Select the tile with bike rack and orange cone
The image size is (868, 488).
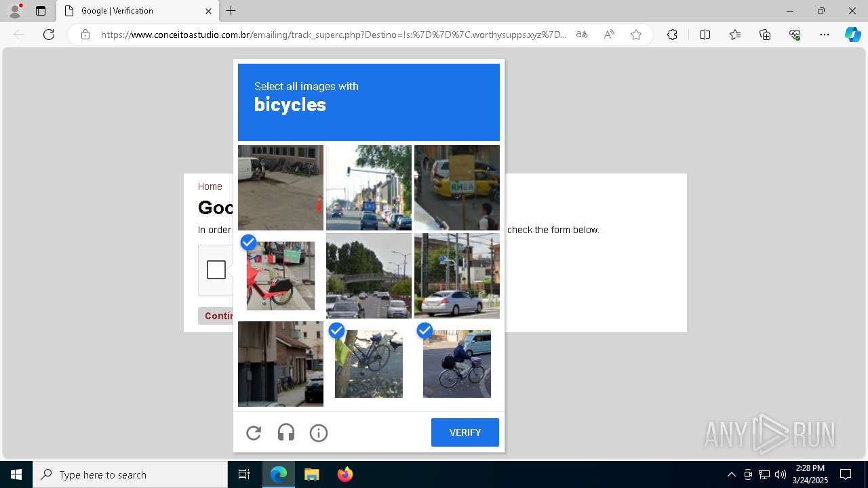pos(281,188)
